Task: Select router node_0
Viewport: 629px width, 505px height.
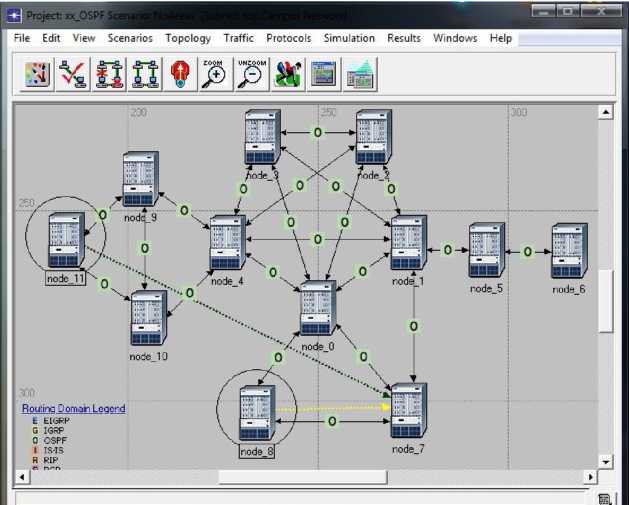Action: tap(318, 308)
